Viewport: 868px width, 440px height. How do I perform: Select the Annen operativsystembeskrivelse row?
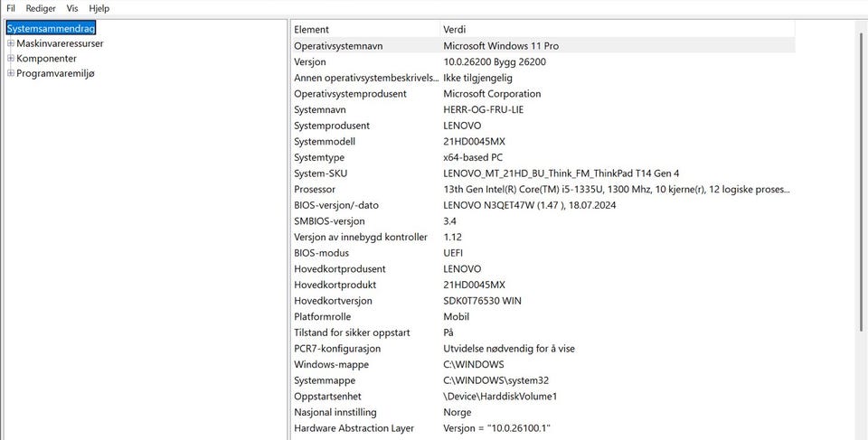[543, 78]
